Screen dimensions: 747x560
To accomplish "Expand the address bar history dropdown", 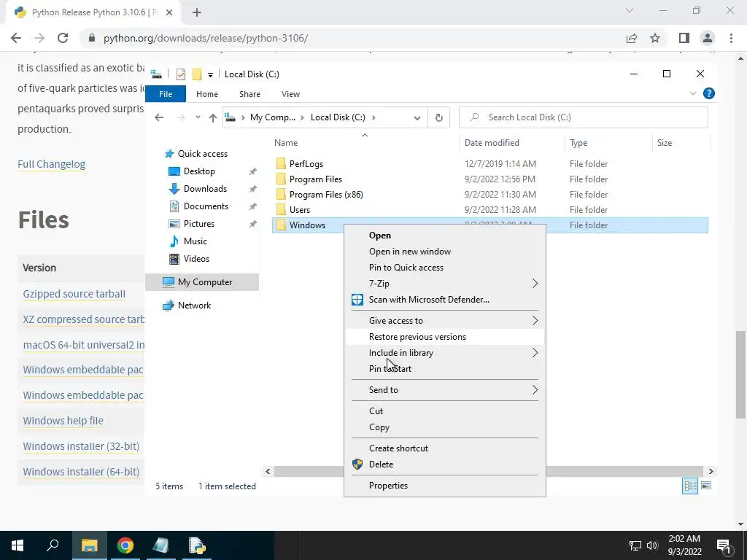I will [x=417, y=117].
